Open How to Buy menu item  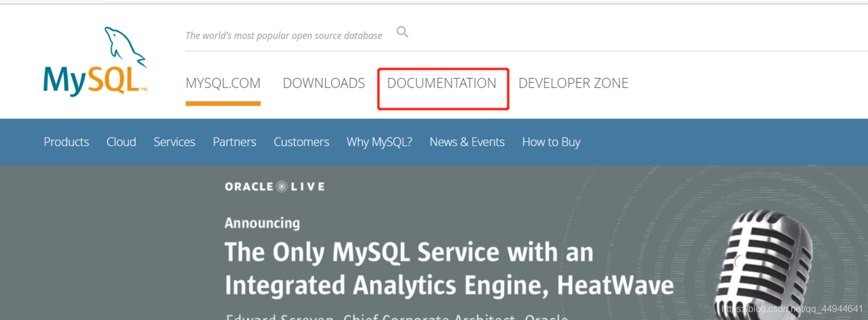coord(551,142)
